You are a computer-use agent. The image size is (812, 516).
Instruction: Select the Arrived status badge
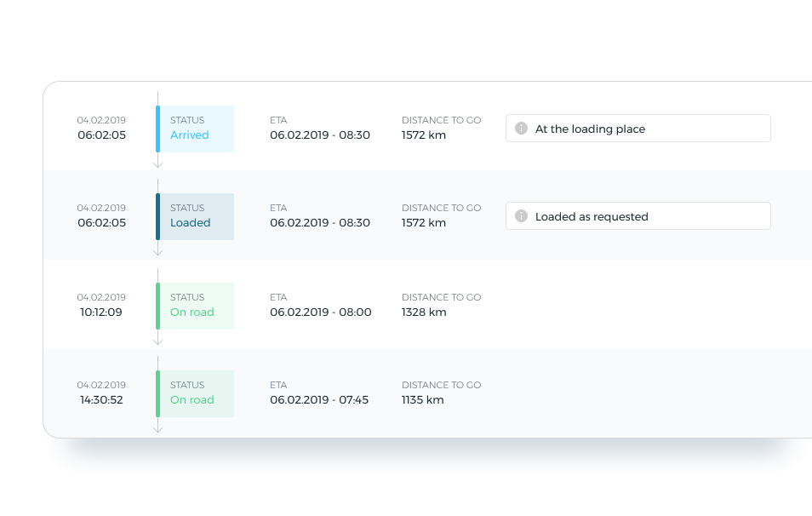(x=196, y=129)
